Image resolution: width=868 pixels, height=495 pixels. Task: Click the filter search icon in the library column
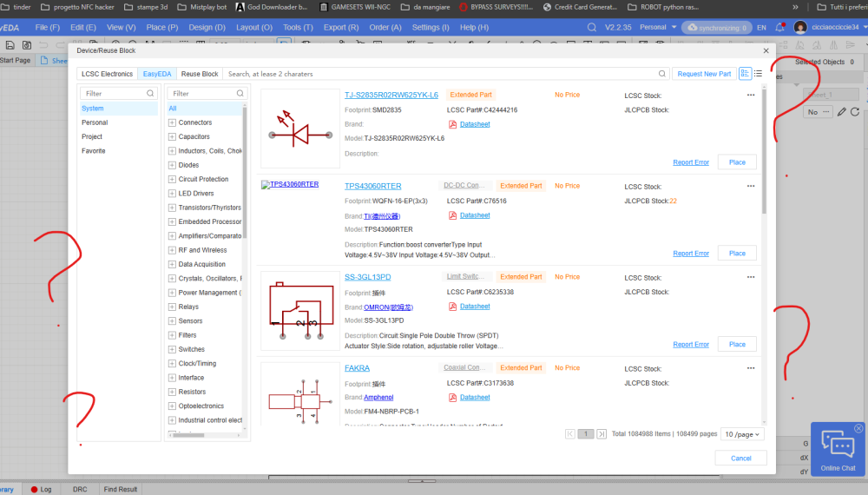pos(150,94)
